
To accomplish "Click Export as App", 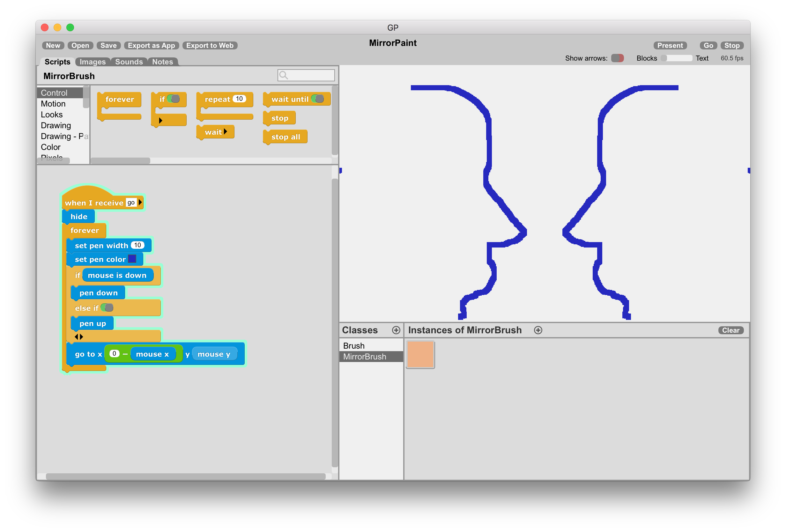I will (x=151, y=45).
